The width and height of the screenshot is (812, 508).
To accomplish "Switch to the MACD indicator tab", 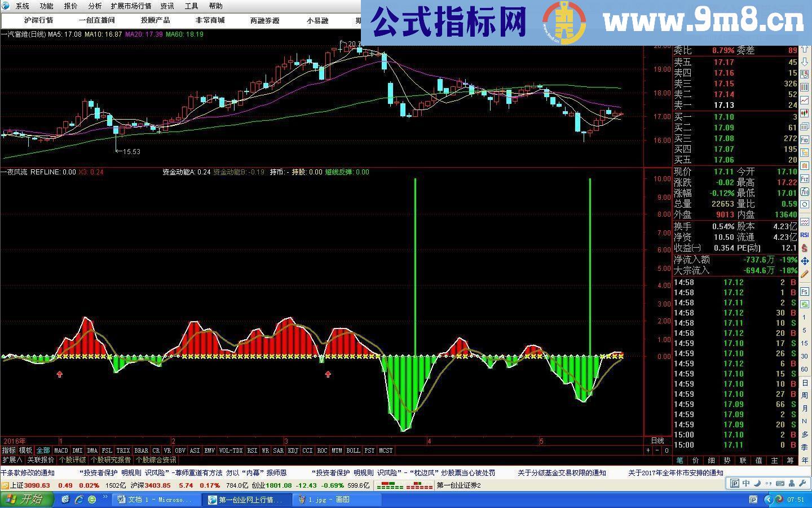I will click(x=60, y=450).
